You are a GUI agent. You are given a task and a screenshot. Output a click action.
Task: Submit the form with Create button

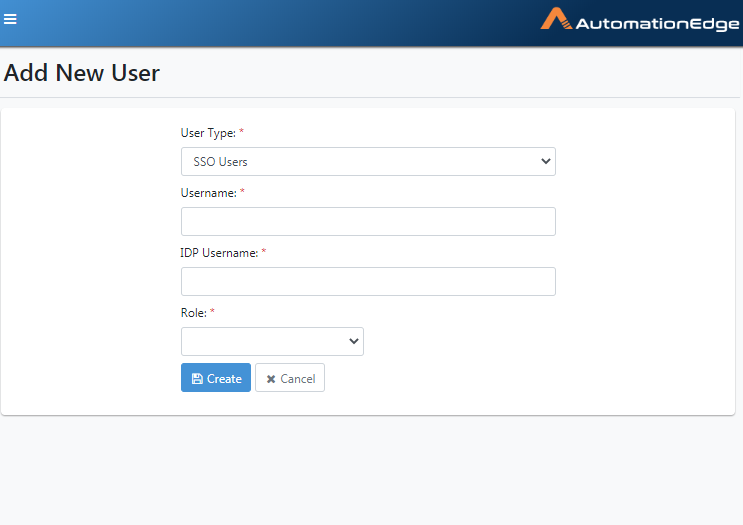tap(216, 378)
